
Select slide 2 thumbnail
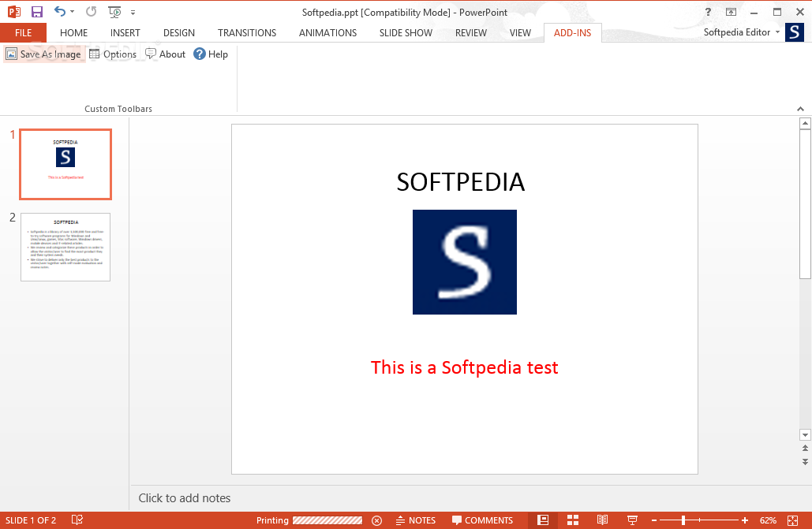coord(65,247)
